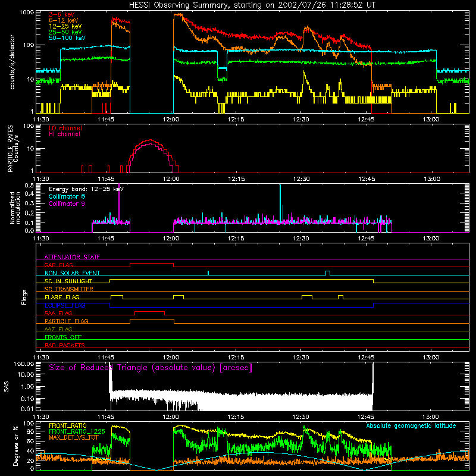The width and height of the screenshot is (476, 476).
Task: Click the BAD_PACKETS flag label
Action: pos(65,345)
